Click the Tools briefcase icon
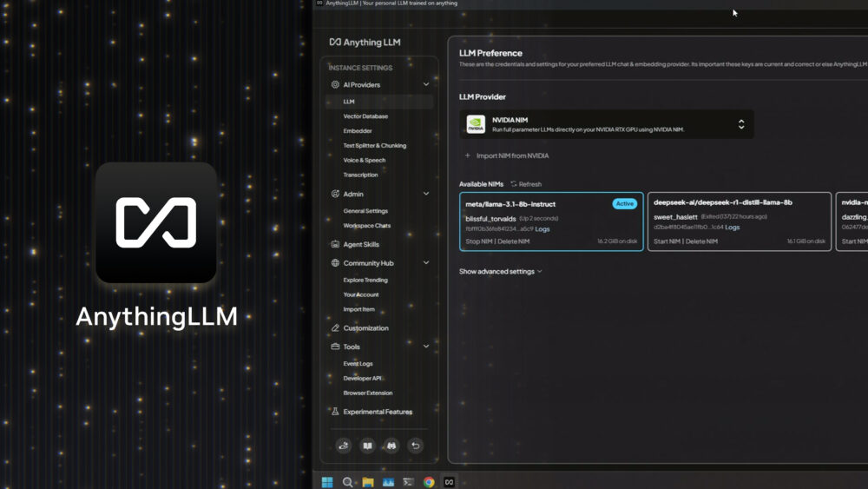Image resolution: width=868 pixels, height=489 pixels. [335, 347]
